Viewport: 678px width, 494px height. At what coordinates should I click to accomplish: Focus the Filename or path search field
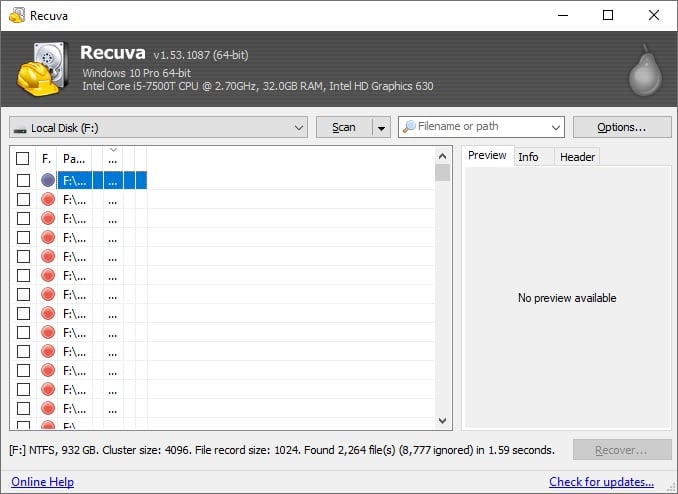click(481, 127)
